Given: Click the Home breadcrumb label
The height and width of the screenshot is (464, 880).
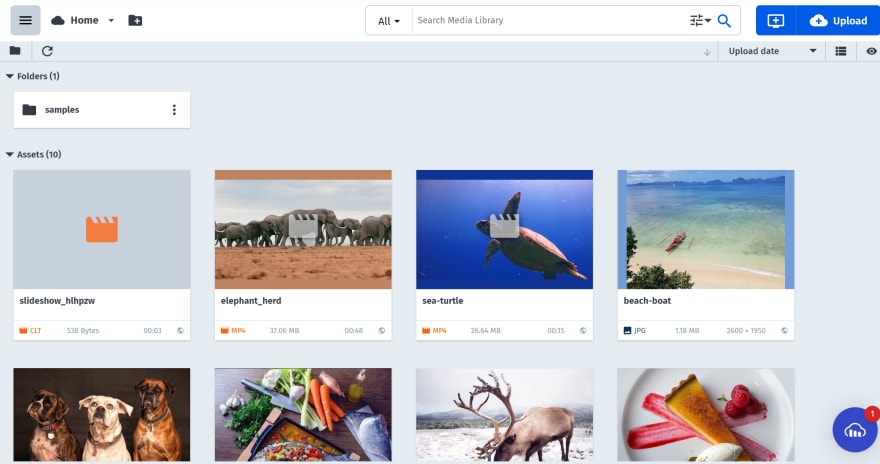Looking at the screenshot, I should 84,21.
